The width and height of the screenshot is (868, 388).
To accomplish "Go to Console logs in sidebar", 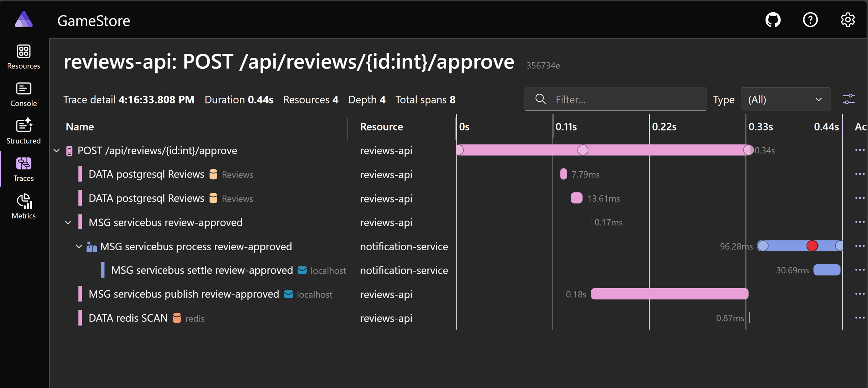I will (24, 94).
